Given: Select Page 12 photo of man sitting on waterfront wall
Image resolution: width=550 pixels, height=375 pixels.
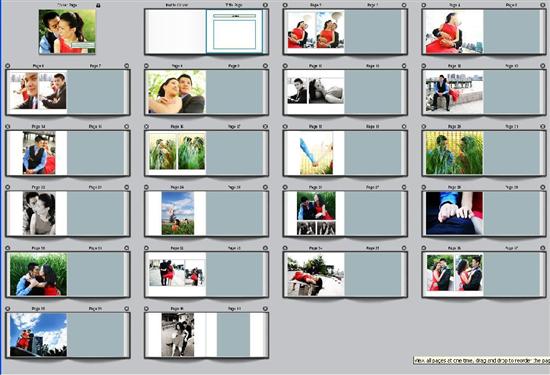Looking at the screenshot, I should 454,92.
